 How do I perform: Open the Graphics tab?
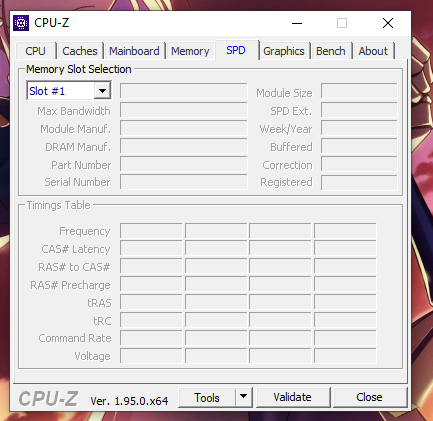coord(284,51)
